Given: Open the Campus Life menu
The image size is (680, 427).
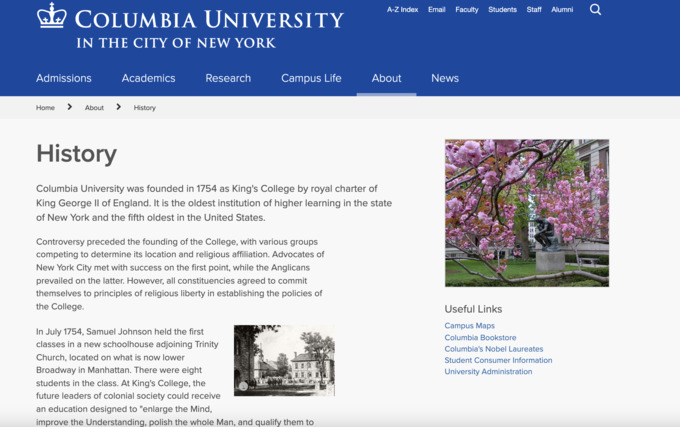Looking at the screenshot, I should click(311, 78).
